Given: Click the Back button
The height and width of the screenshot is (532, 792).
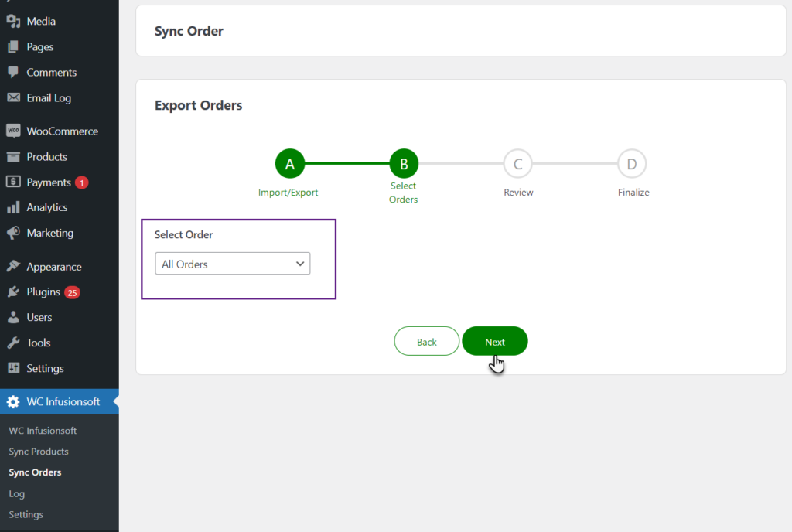Looking at the screenshot, I should [426, 341].
